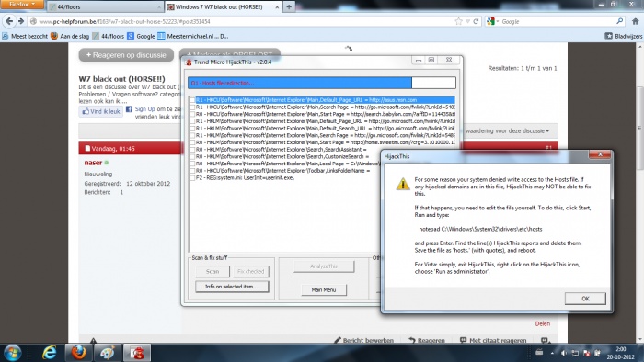Tick checkbox for F2 system.ini UserInit entry
Viewport: 644px width, 362px height.
point(192,178)
